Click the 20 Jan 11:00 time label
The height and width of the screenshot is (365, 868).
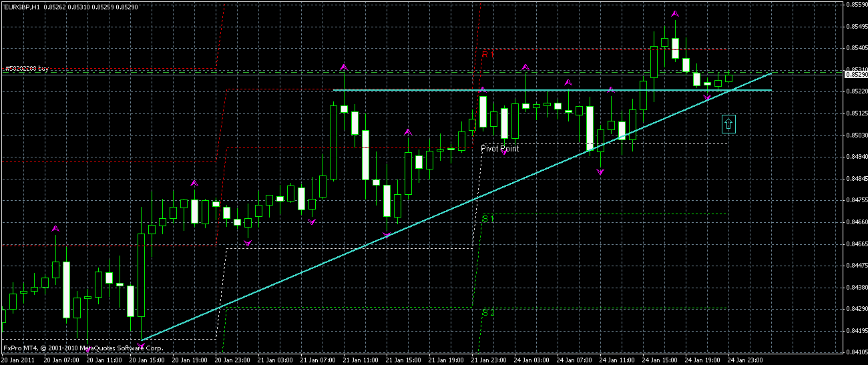104,360
